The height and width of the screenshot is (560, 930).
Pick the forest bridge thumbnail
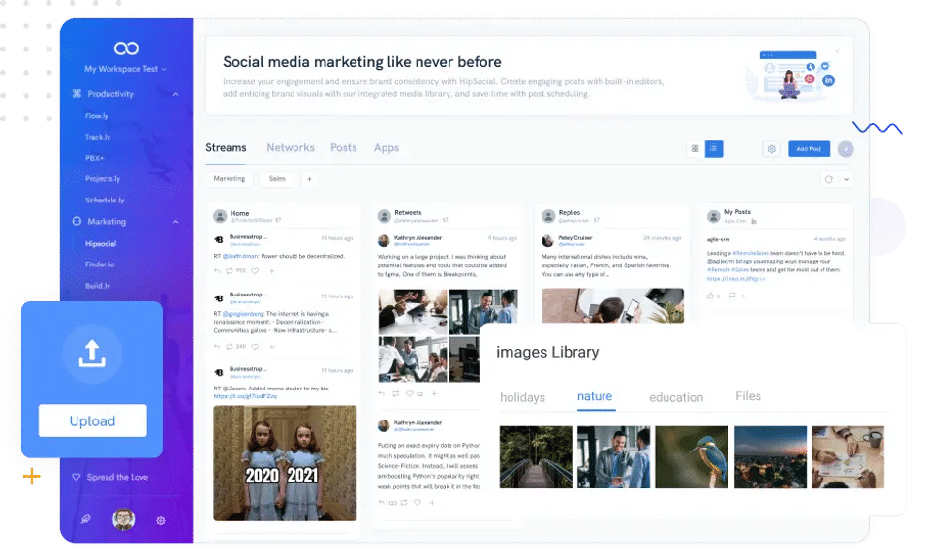pos(536,457)
